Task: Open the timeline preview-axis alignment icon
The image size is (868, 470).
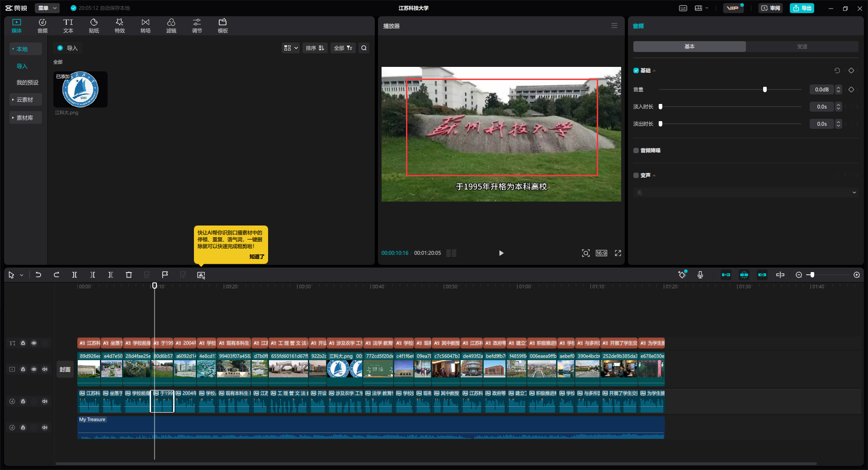Action: [780, 275]
